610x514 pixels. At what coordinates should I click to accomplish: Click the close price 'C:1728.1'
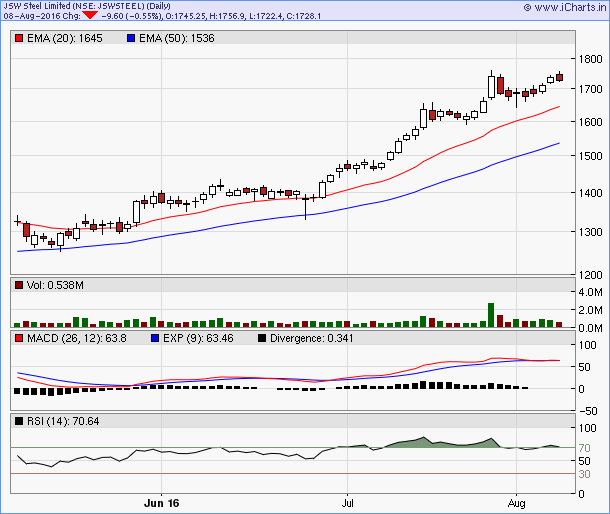click(x=304, y=16)
